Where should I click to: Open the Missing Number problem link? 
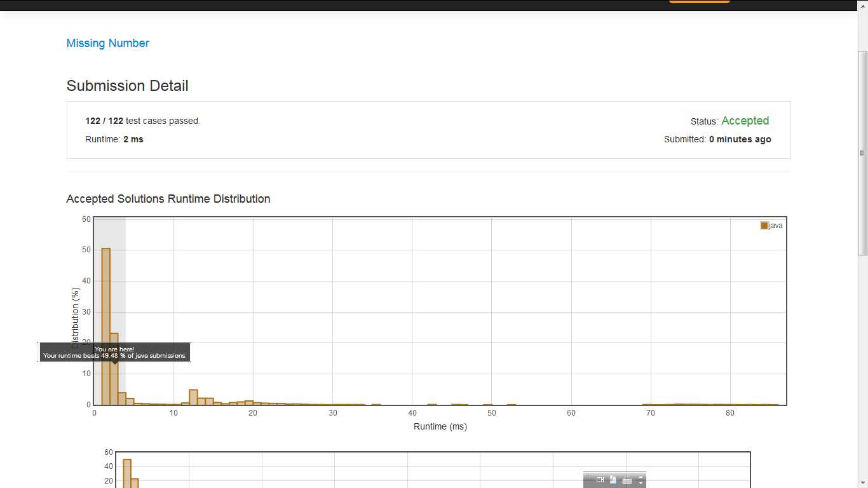[x=107, y=43]
